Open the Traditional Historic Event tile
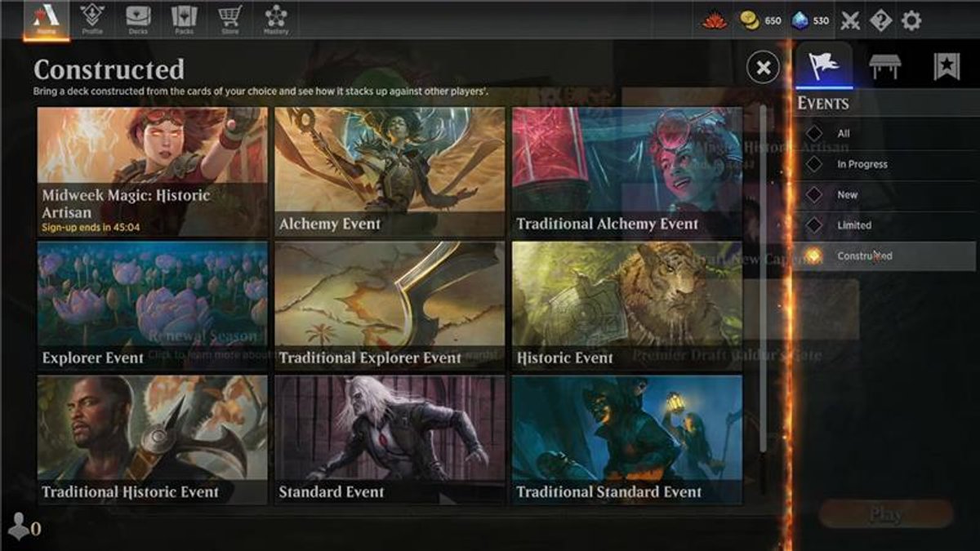The width and height of the screenshot is (980, 551). (152, 439)
